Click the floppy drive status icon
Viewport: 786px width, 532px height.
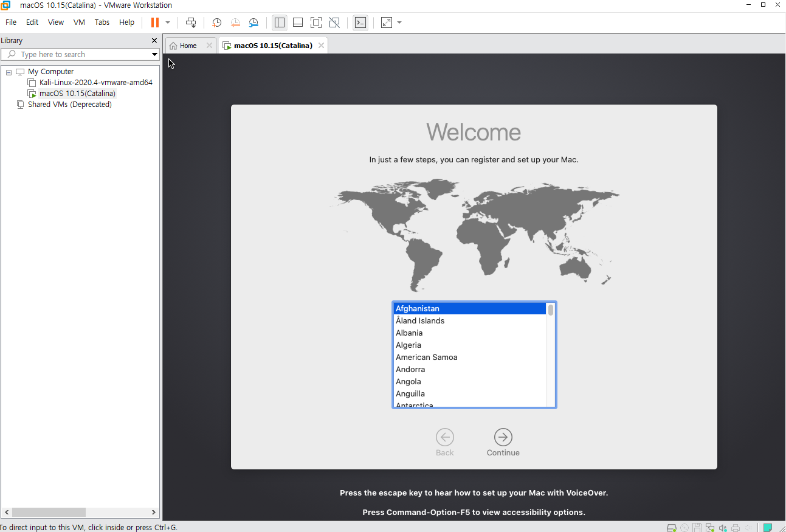pos(697,527)
